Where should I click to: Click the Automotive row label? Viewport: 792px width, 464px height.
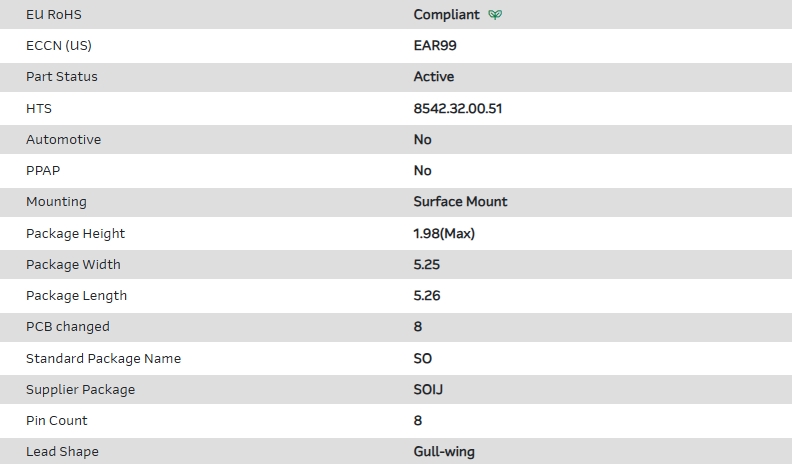(63, 140)
